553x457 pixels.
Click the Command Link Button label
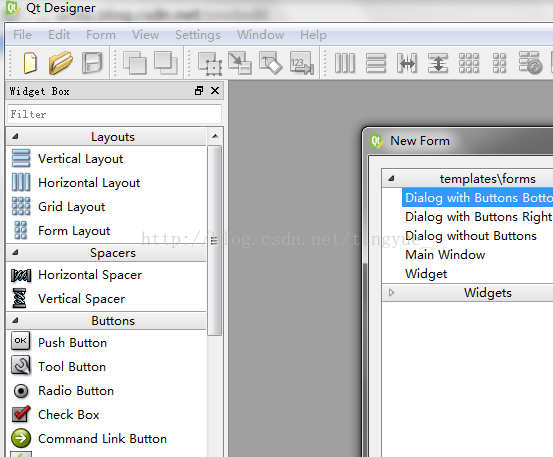pyautogui.click(x=102, y=439)
